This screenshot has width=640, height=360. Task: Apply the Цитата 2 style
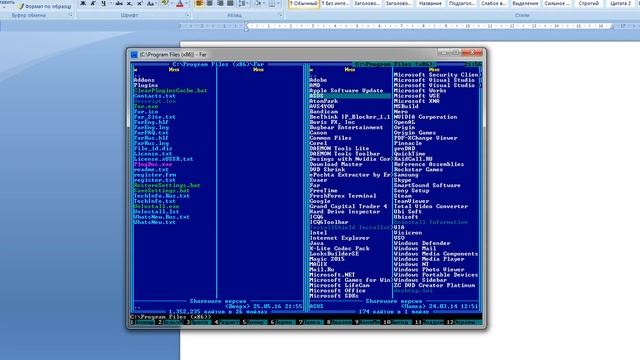(620, 4)
